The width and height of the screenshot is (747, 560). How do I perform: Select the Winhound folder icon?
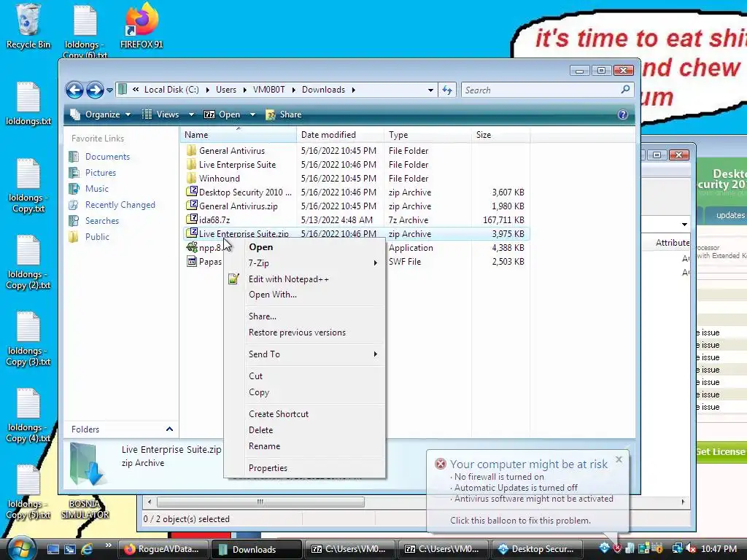(192, 178)
